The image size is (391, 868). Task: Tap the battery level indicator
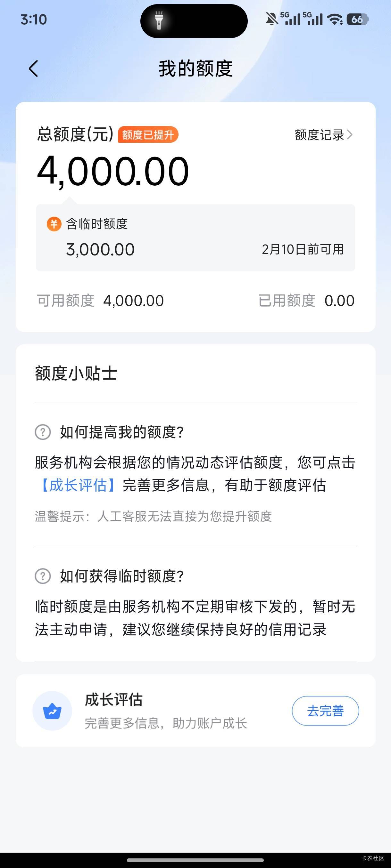click(x=357, y=20)
